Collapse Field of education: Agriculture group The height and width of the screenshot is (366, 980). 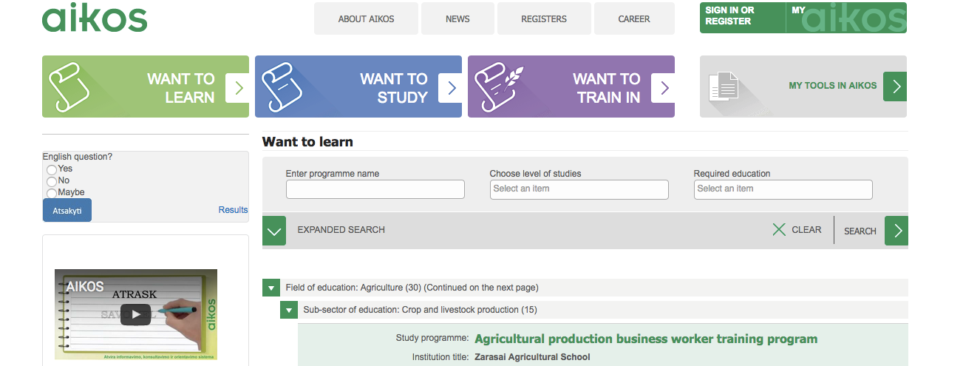271,288
